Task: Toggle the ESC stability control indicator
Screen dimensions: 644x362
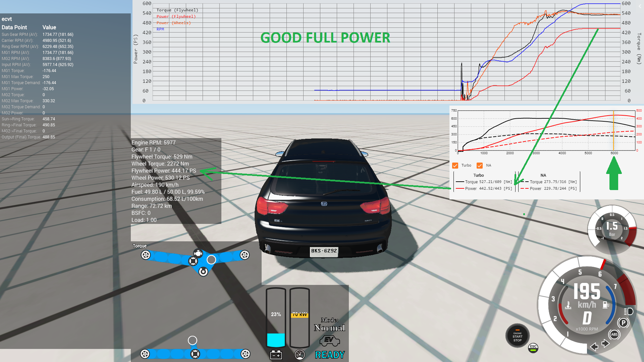Action: point(533,348)
